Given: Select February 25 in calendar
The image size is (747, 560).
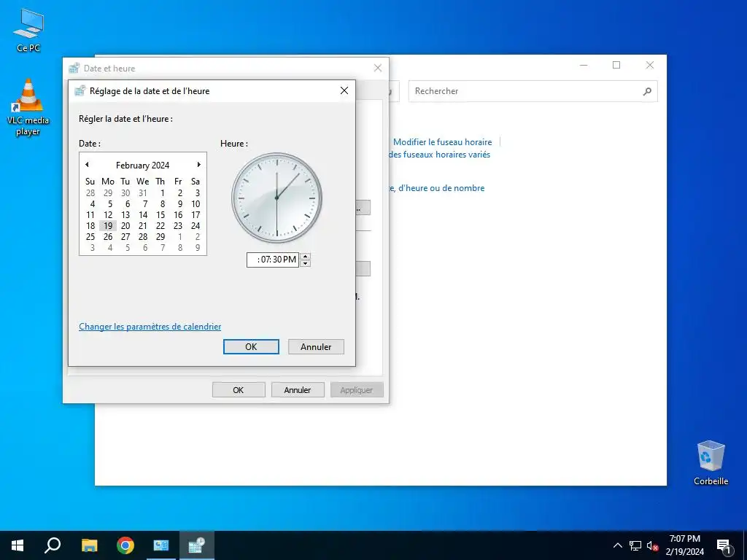Looking at the screenshot, I should point(90,237).
